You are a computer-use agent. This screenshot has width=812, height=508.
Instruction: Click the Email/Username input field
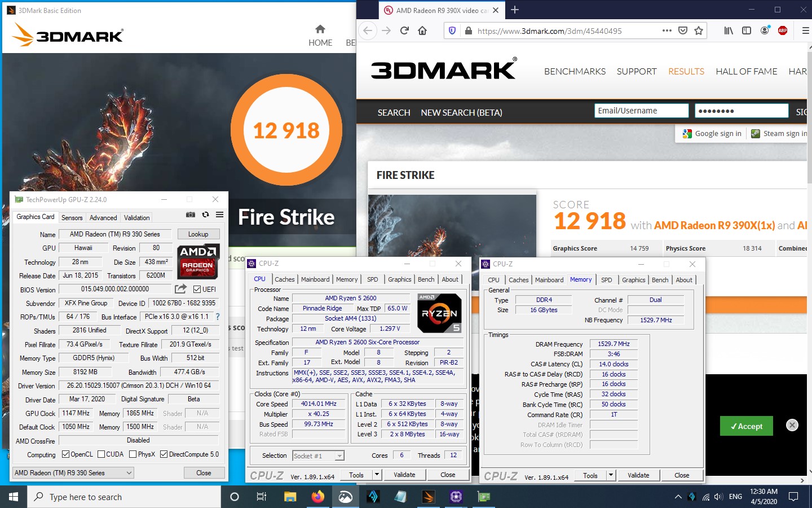coord(642,111)
